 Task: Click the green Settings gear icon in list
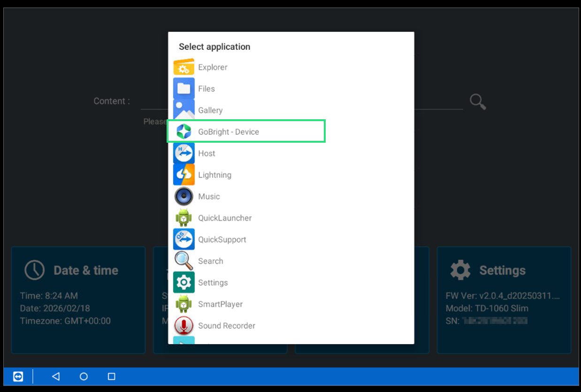[x=183, y=283]
